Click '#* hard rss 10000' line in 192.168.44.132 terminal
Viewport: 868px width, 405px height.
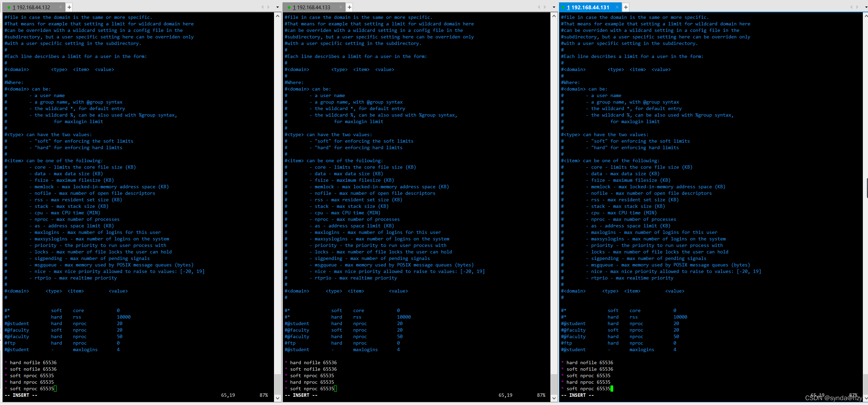click(68, 317)
